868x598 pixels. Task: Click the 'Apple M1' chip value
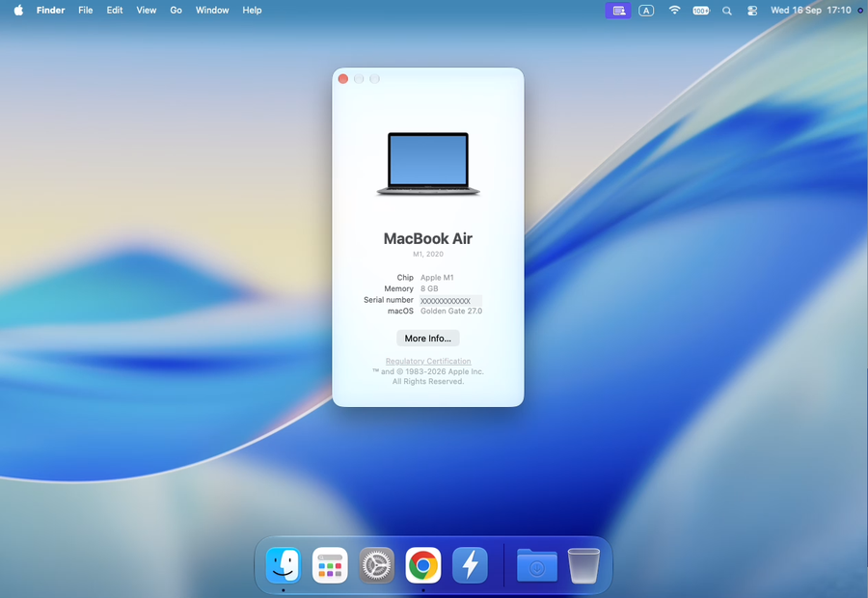[x=437, y=278]
